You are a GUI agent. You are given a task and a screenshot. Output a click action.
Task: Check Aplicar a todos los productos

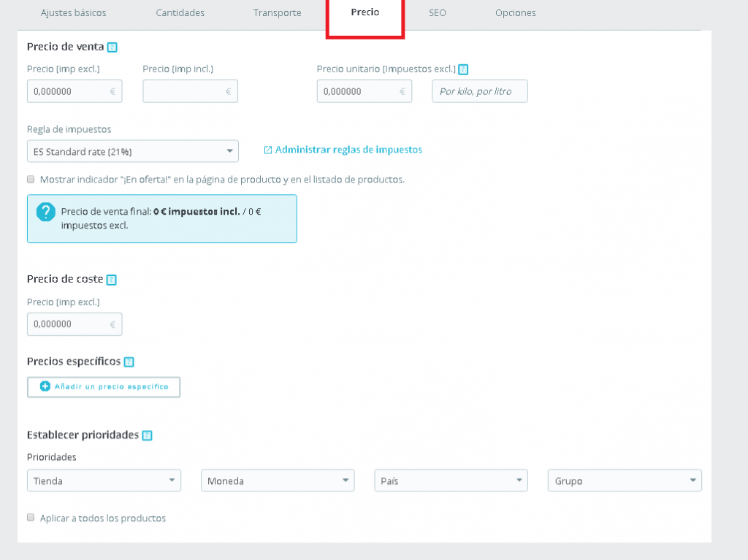point(31,518)
